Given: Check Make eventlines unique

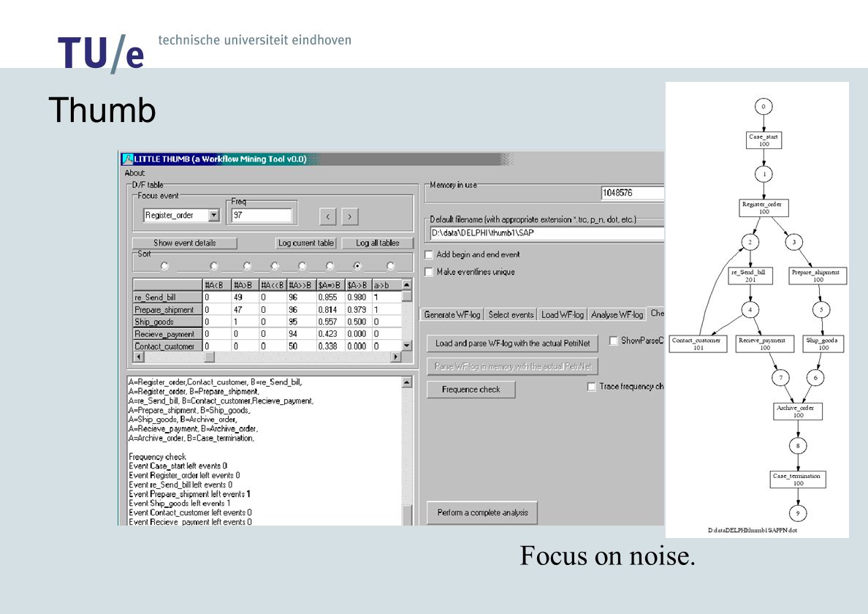Looking at the screenshot, I should [428, 272].
